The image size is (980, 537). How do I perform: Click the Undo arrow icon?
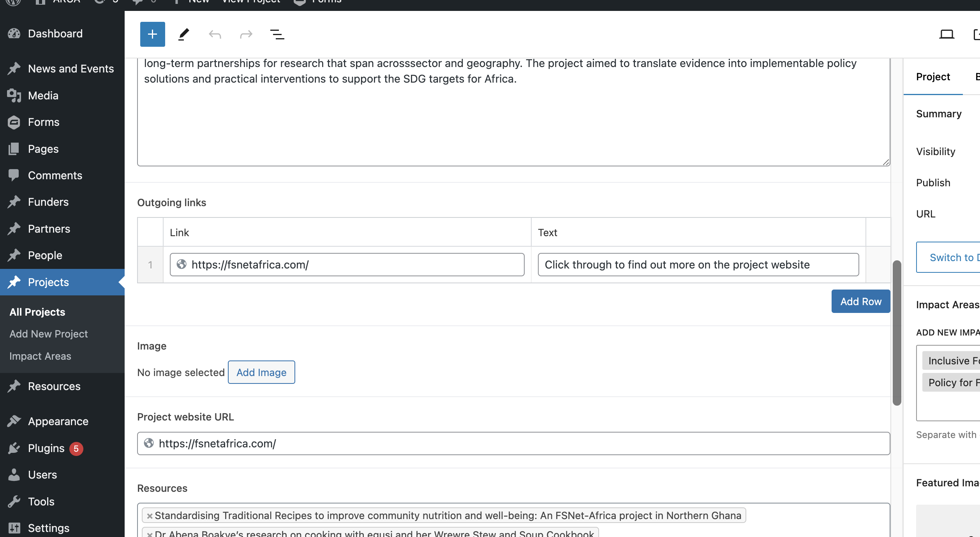215,34
